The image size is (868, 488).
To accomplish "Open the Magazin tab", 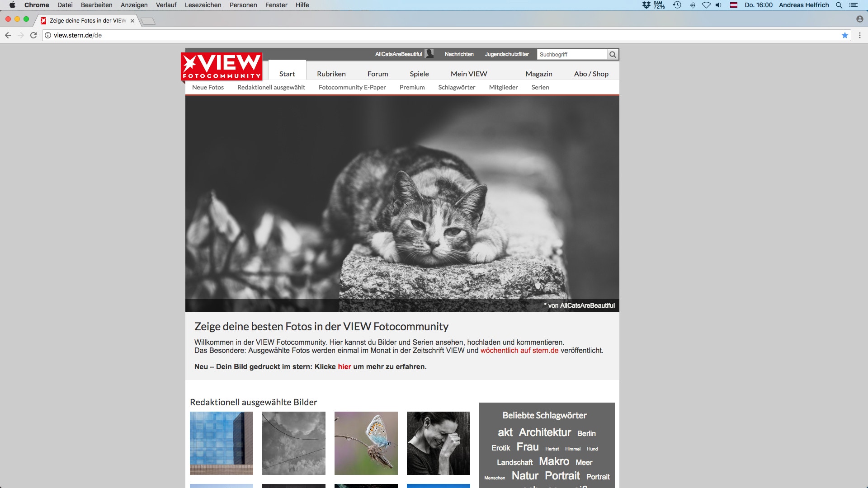I will (x=539, y=74).
